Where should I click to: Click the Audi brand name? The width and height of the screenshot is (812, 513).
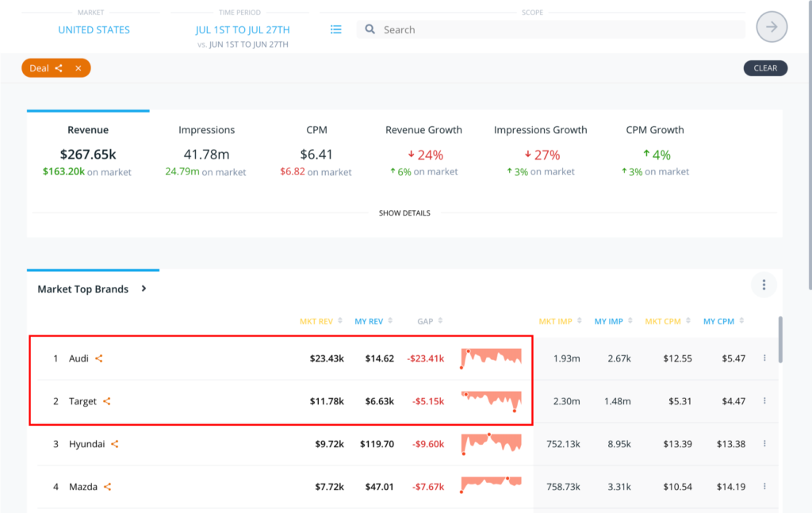tap(79, 358)
